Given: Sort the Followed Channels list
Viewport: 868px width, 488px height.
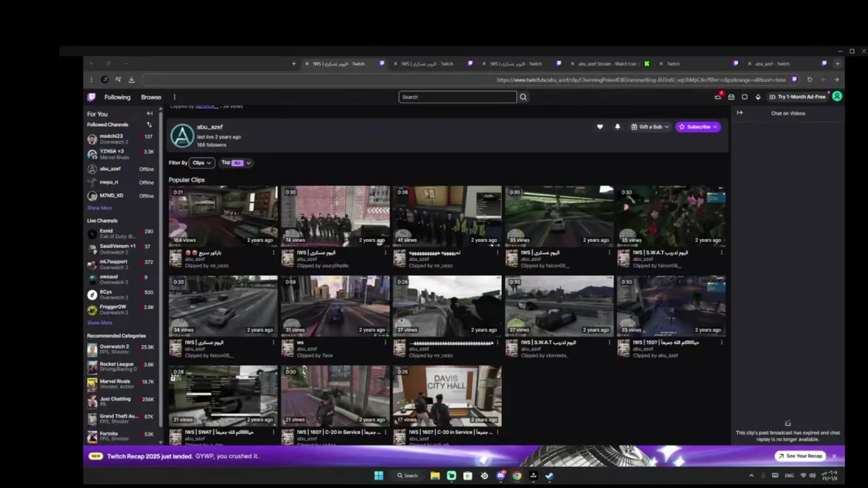Looking at the screenshot, I should coord(149,125).
